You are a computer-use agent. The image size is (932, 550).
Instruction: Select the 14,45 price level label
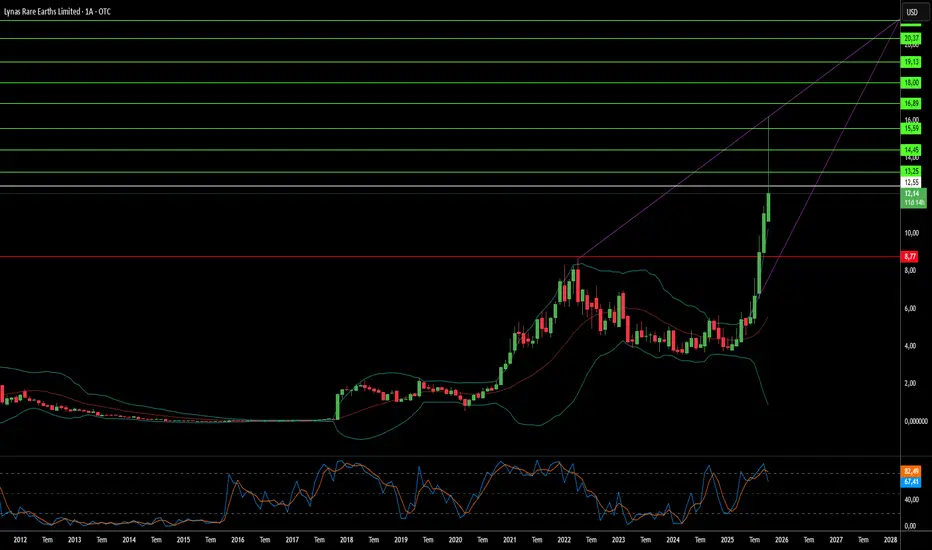point(911,150)
